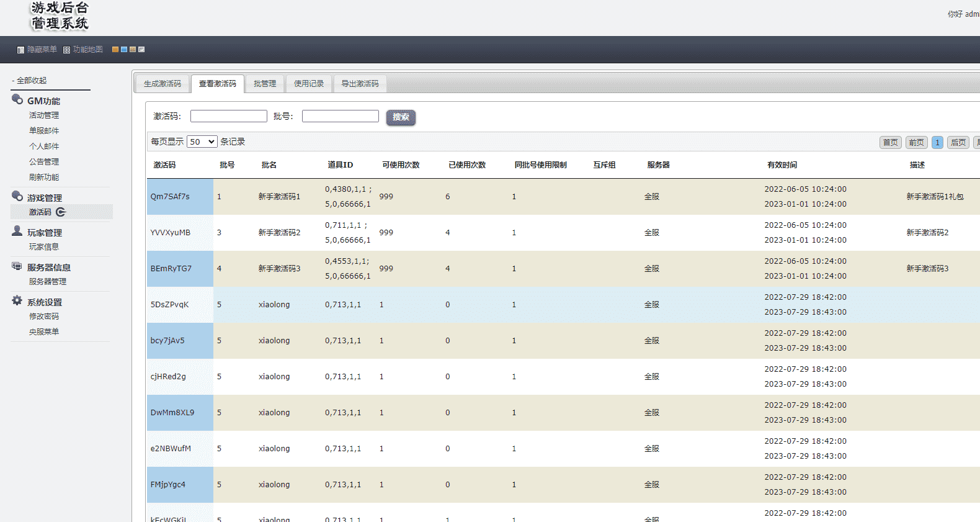980x522 pixels.
Task: Click the 玩家管理 person icon
Action: (x=17, y=231)
